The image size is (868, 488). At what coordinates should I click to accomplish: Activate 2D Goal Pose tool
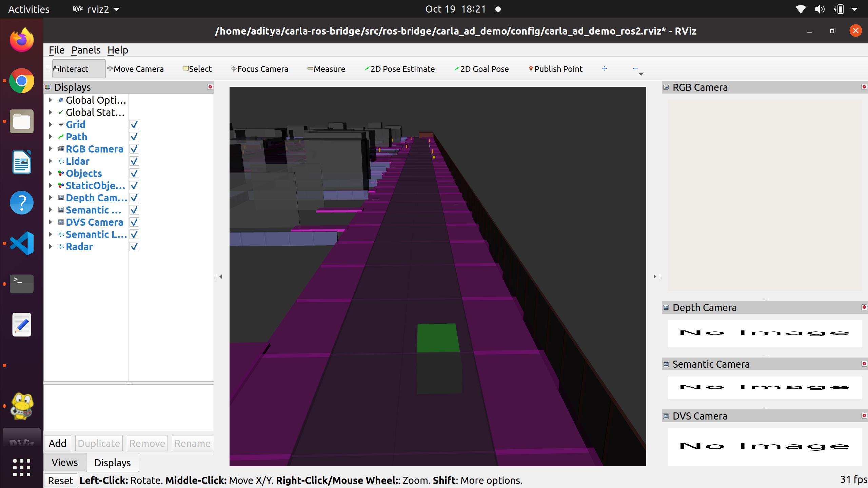[481, 69]
